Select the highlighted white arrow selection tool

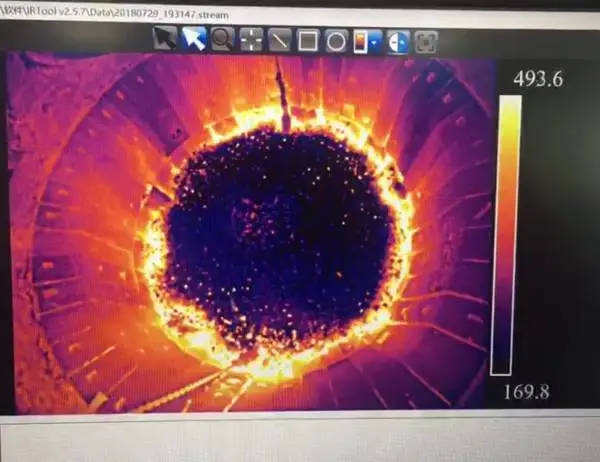pos(194,39)
